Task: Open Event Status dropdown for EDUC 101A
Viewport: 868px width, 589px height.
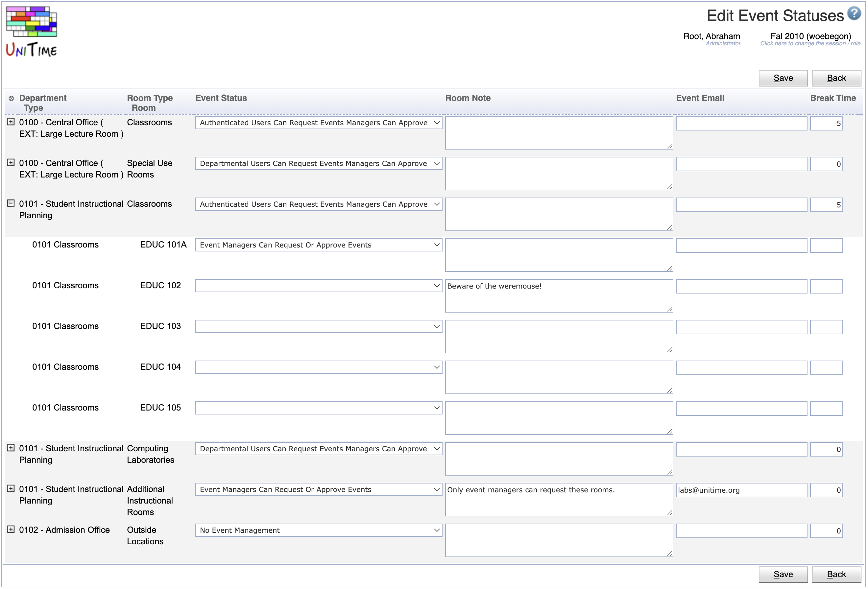Action: (x=319, y=245)
